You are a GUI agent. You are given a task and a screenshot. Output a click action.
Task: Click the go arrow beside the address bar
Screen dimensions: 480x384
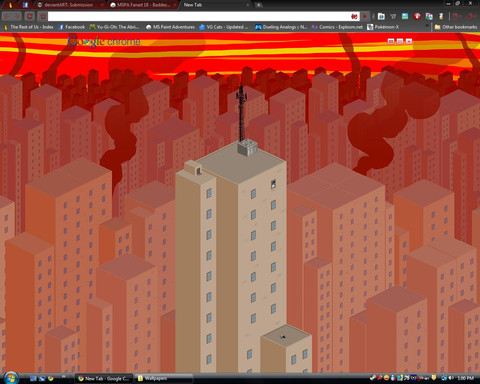[365, 16]
